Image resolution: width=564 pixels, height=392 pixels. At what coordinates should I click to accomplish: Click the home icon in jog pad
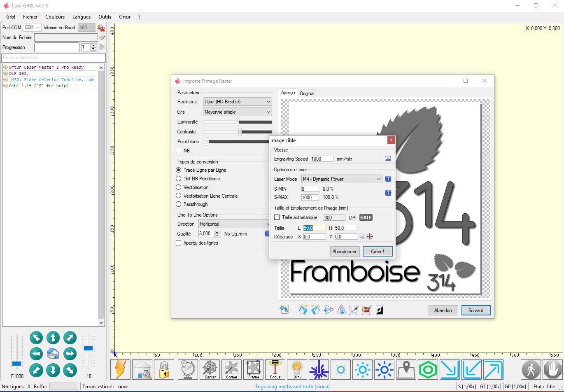click(x=53, y=353)
